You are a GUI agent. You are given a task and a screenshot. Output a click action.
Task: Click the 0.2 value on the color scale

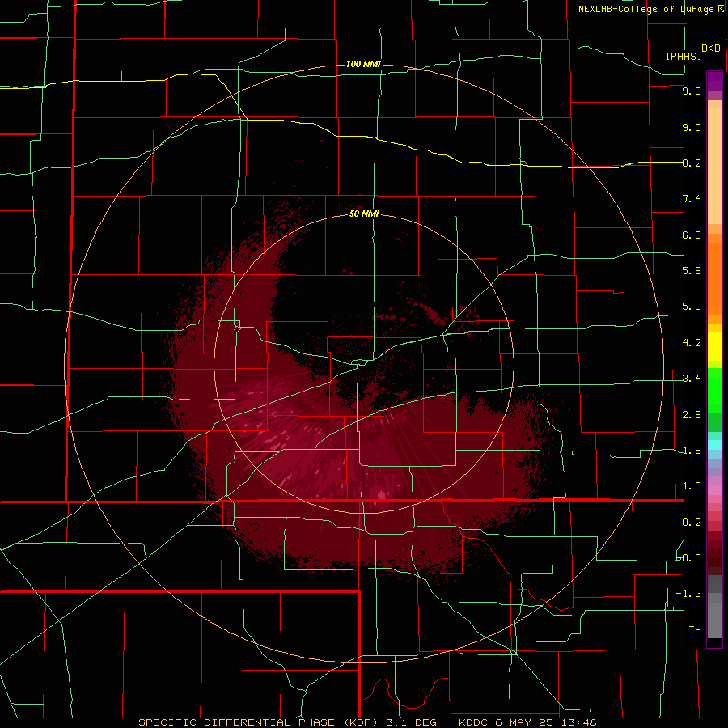pyautogui.click(x=692, y=523)
